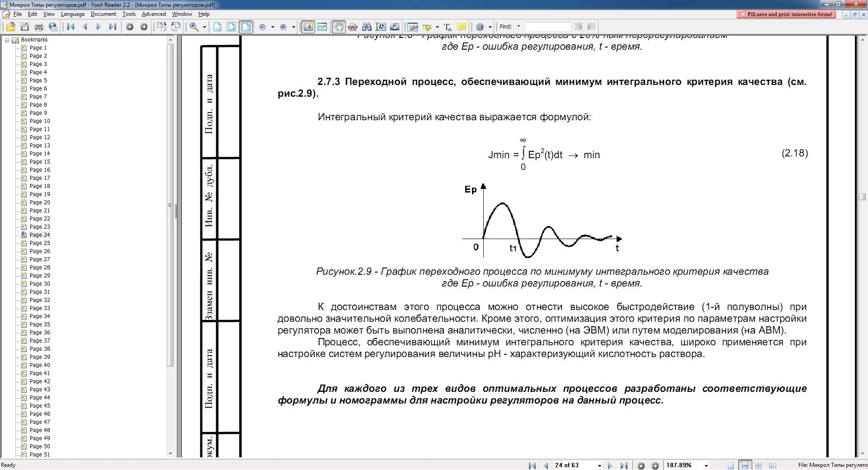Screen dimensions: 868x470
Task: Select the text highlight tool
Action: point(427,27)
